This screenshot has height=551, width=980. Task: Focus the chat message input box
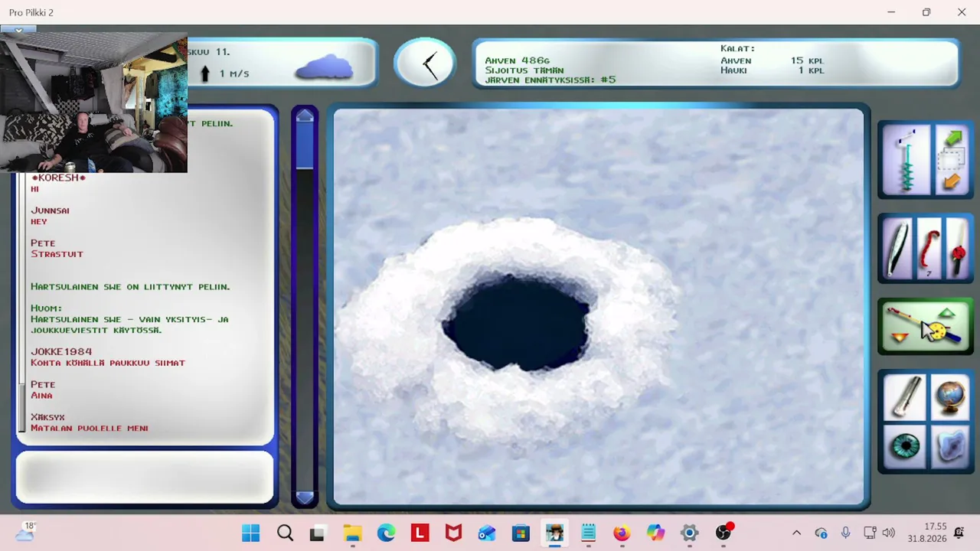coord(145,477)
